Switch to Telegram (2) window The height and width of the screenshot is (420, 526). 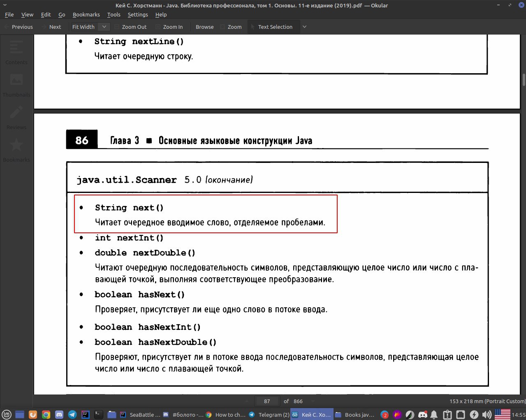(269, 415)
